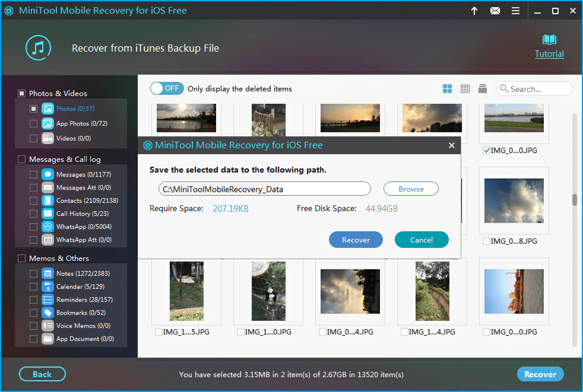Click the bottom-right Recover button
The image size is (583, 392).
click(x=540, y=374)
